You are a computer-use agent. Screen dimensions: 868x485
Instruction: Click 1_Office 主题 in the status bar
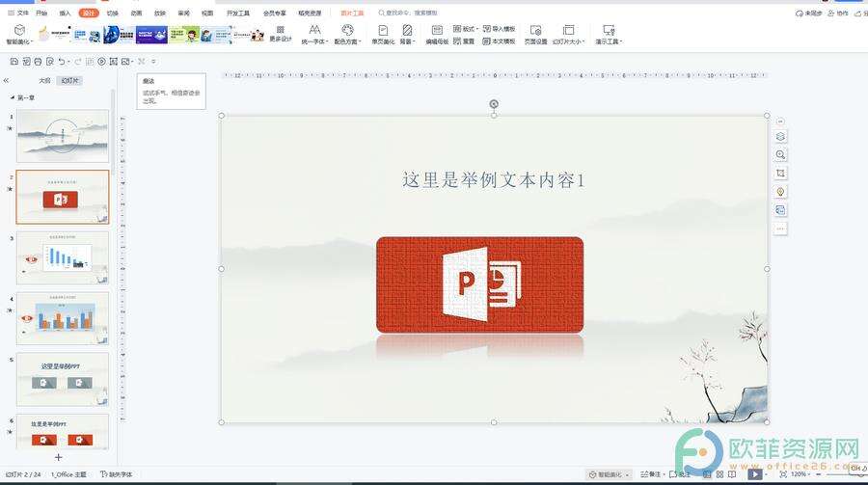tap(68, 474)
